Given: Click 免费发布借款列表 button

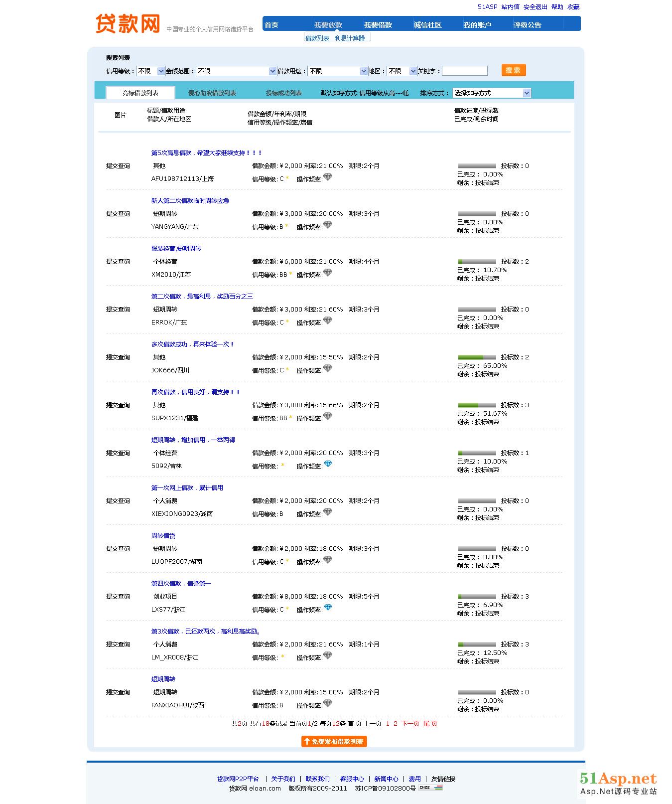Looking at the screenshot, I should (x=334, y=742).
